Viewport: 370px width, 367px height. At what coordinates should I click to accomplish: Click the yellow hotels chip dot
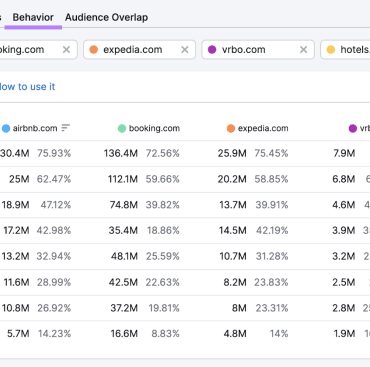331,50
